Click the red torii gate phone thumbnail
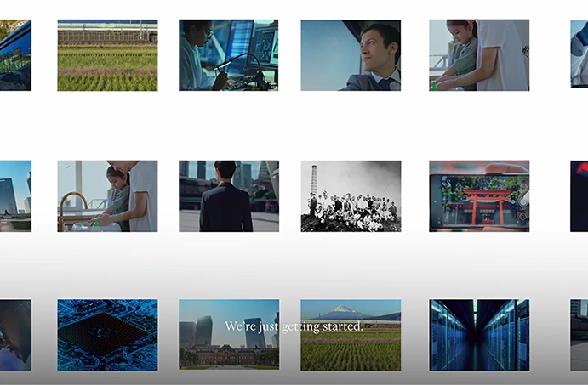 (x=479, y=196)
